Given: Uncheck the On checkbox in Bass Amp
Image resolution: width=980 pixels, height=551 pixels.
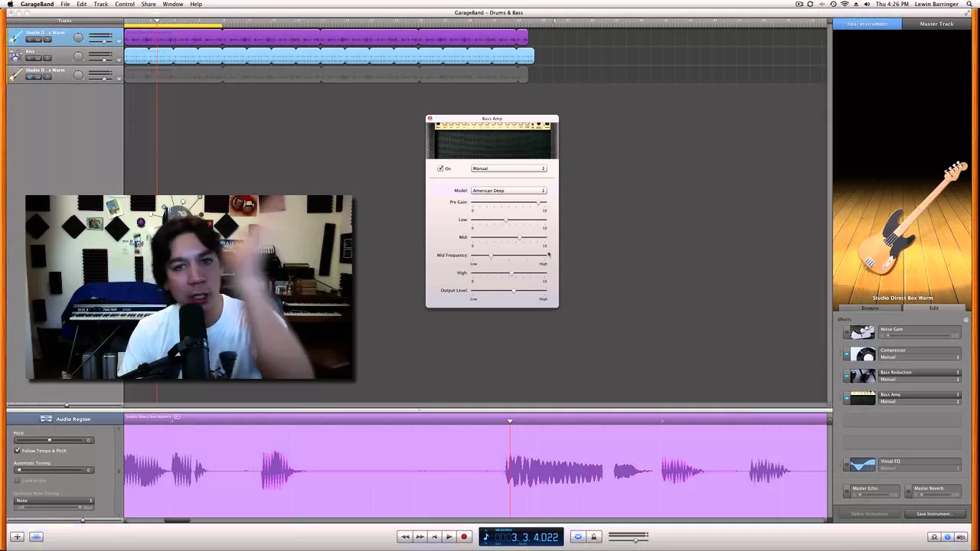Looking at the screenshot, I should point(440,168).
